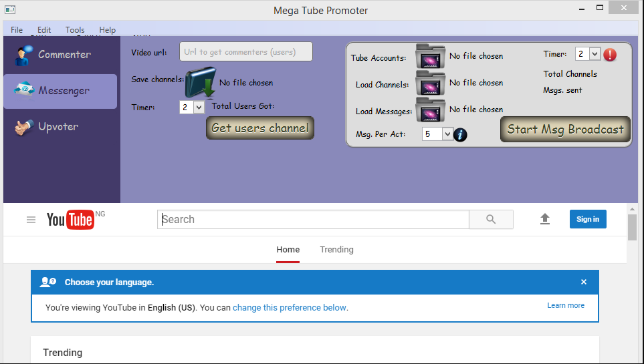Expand the broadcast panel Timer dropdown
Screen dimensions: 644x364
[595, 54]
